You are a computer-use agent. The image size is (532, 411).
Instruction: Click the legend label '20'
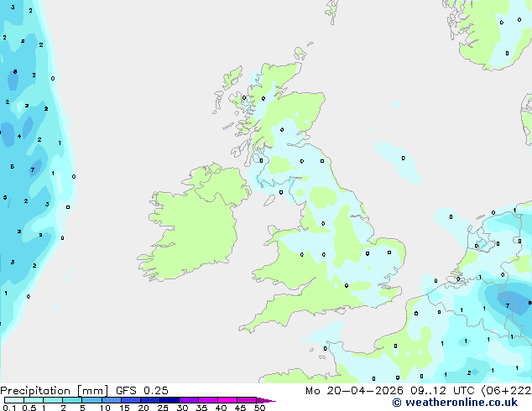[143, 408]
